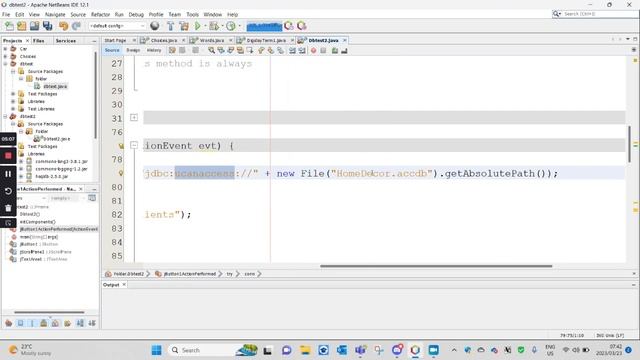Screen dimensions: 640x360
Task: Click the editor horizontal scrollbar
Action: (x=436, y=266)
